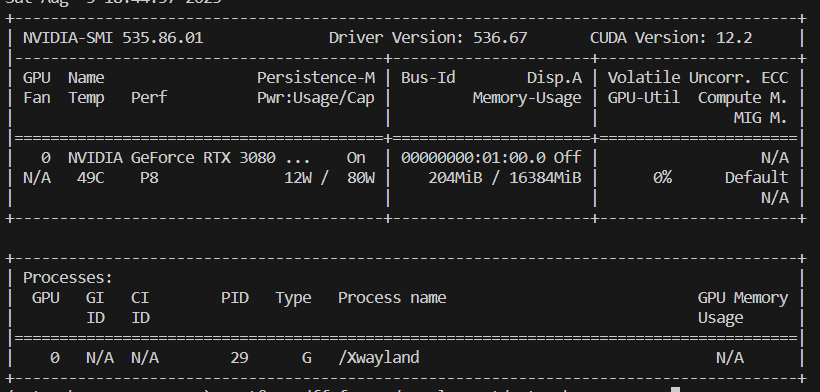Screen dimensions: 820x392
Task: Click the 0% GPU utilization value
Action: (x=662, y=178)
